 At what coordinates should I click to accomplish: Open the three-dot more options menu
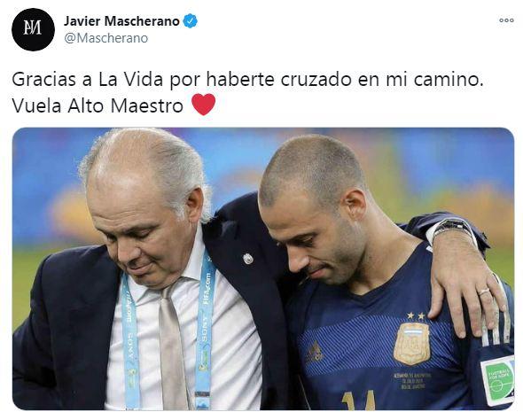coord(506,20)
